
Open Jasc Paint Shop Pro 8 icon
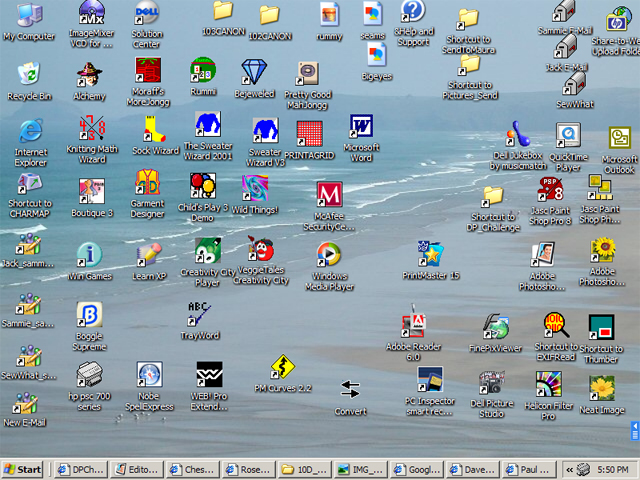tap(550, 189)
